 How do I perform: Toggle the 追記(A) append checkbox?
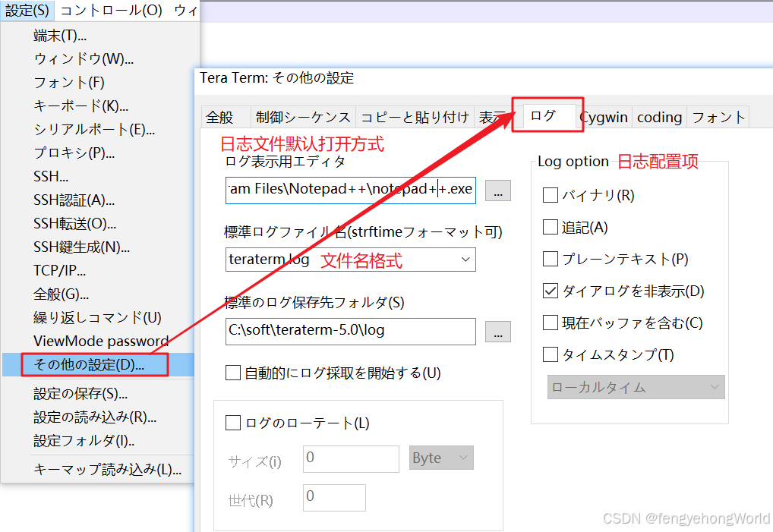point(551,228)
